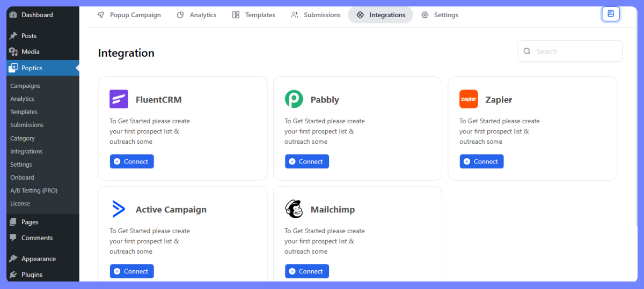The height and width of the screenshot is (289, 644).
Task: Open Integrations in Poptics submenu
Action: point(26,151)
